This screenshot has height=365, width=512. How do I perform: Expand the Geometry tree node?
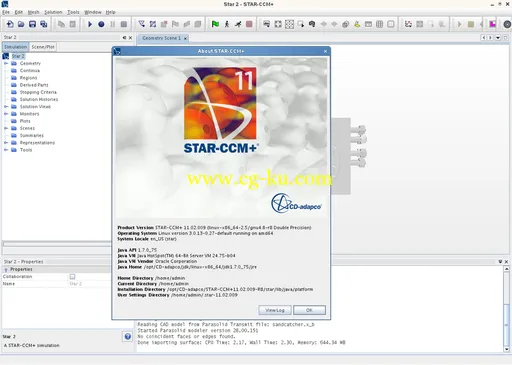6,63
